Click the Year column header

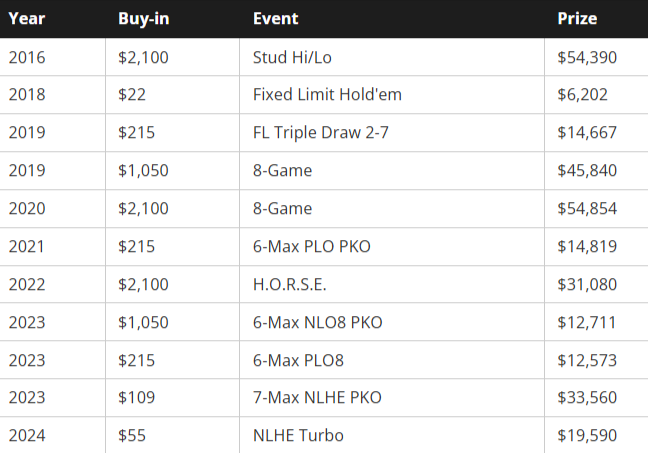[27, 18]
